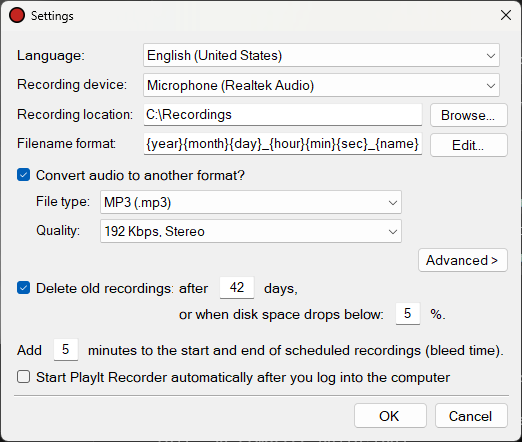Close the Settings dialog
The height and width of the screenshot is (442, 522).
(506, 15)
